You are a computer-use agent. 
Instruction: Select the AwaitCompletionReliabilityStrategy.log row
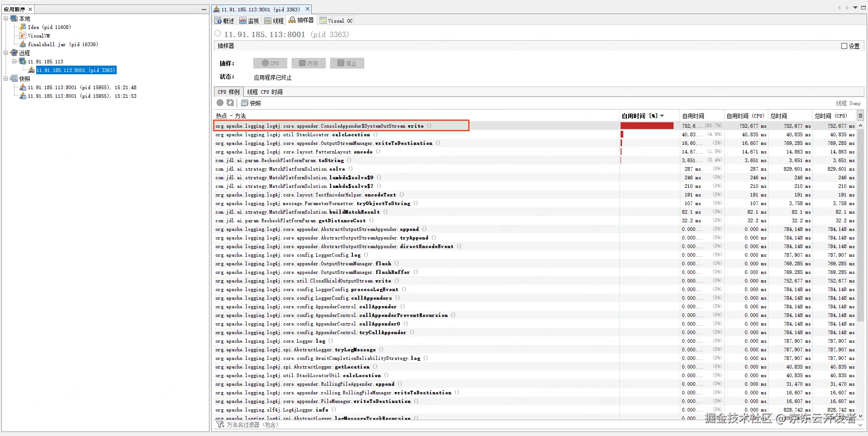(x=535, y=358)
